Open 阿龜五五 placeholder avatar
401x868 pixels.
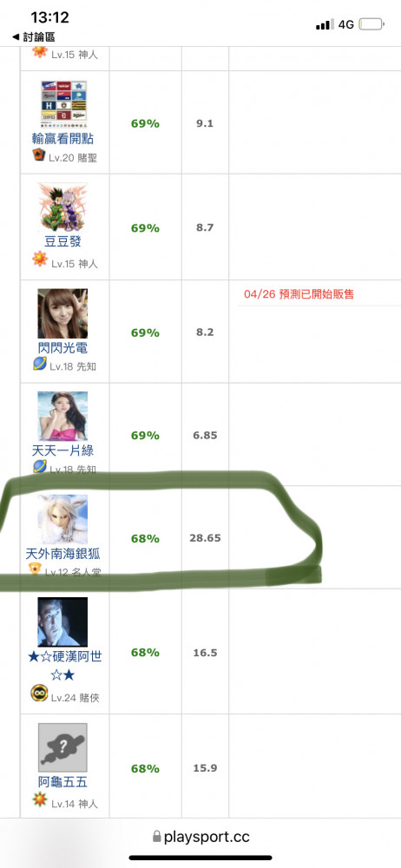tap(62, 748)
